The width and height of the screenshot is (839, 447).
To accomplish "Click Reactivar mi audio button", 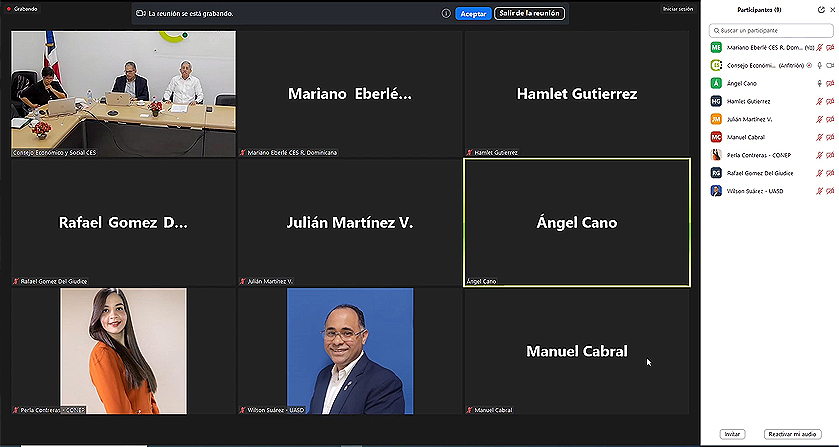I will tap(792, 434).
